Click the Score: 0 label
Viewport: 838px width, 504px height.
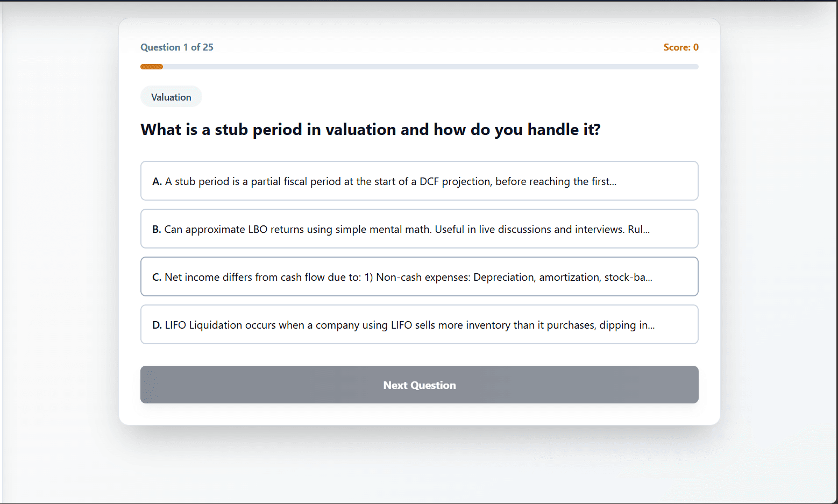pyautogui.click(x=680, y=47)
